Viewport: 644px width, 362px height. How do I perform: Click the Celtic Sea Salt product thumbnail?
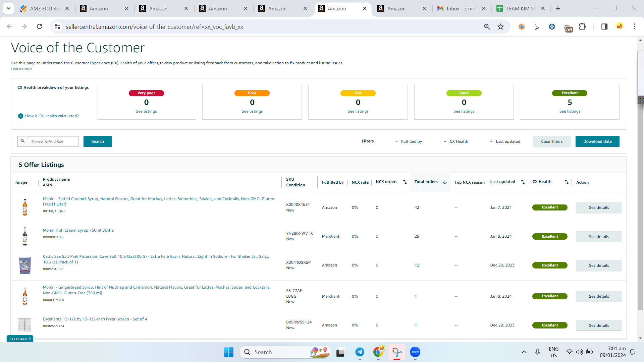pos(25,265)
